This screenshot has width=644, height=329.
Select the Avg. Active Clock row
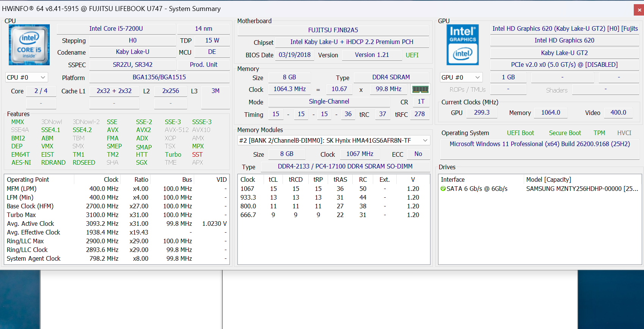coord(117,224)
